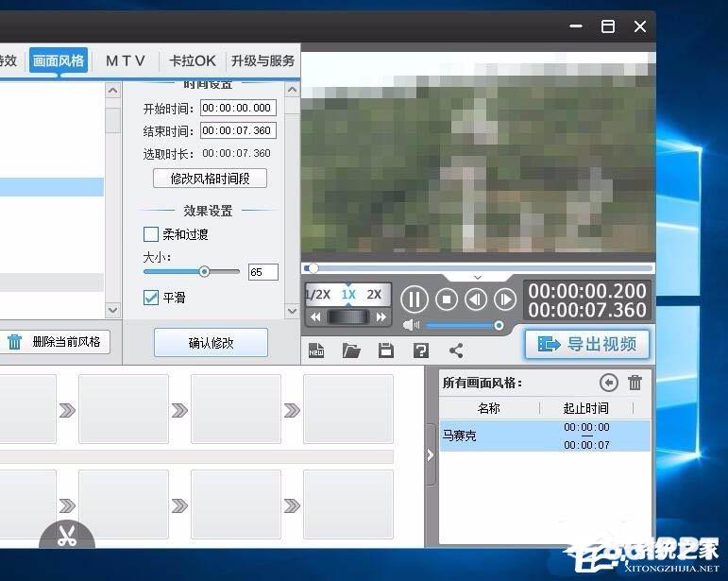Screen dimensions: 728x581
Task: Mute the speaker volume icon
Action: pyautogui.click(x=412, y=325)
